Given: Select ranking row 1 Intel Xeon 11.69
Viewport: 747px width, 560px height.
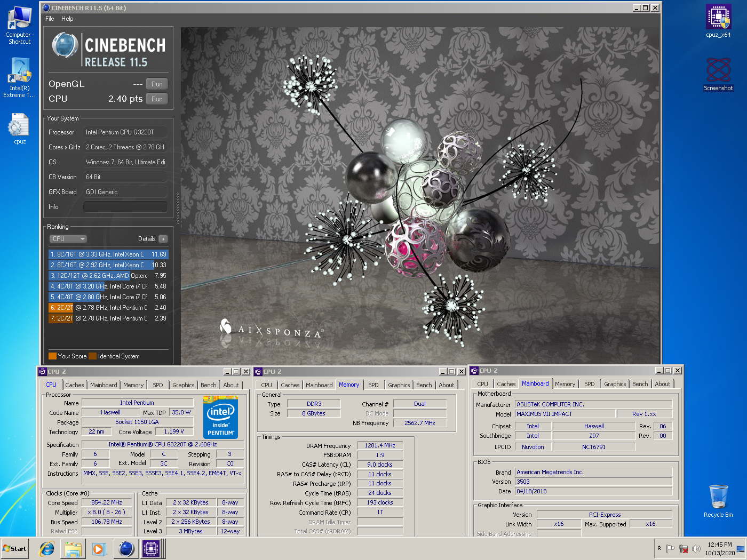Looking at the screenshot, I should click(108, 254).
